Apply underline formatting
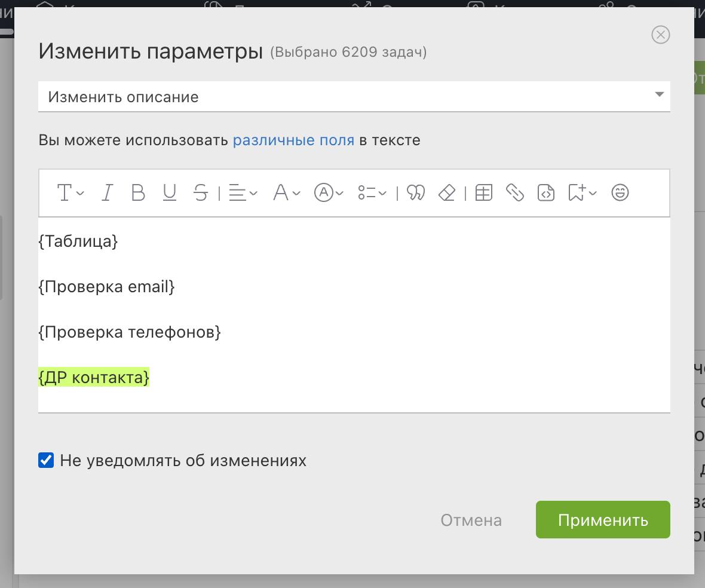 170,193
